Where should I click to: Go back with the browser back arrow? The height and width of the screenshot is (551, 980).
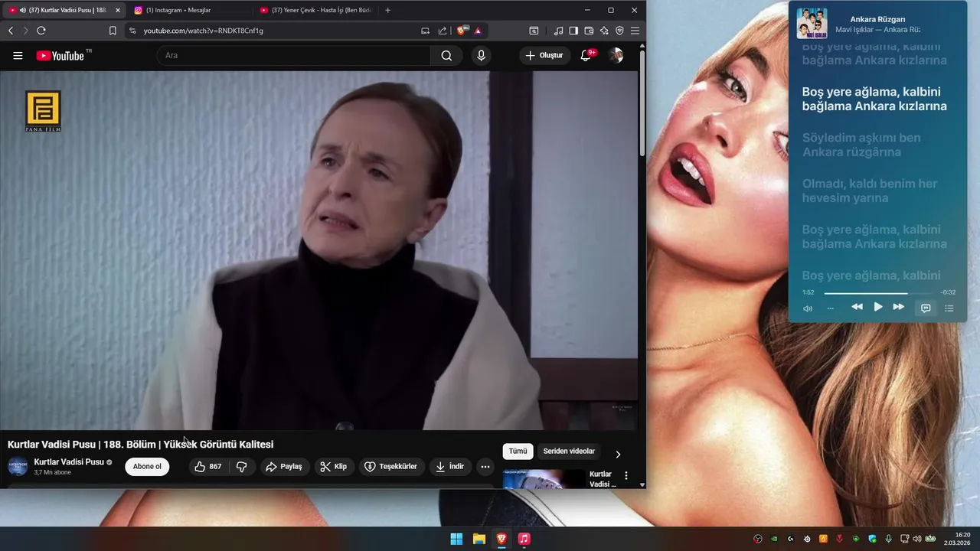[x=11, y=31]
